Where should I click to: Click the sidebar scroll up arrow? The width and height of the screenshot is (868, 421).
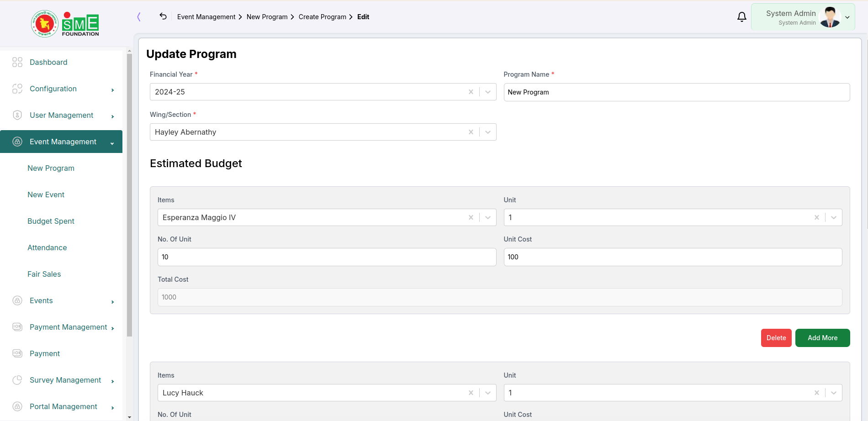click(129, 51)
